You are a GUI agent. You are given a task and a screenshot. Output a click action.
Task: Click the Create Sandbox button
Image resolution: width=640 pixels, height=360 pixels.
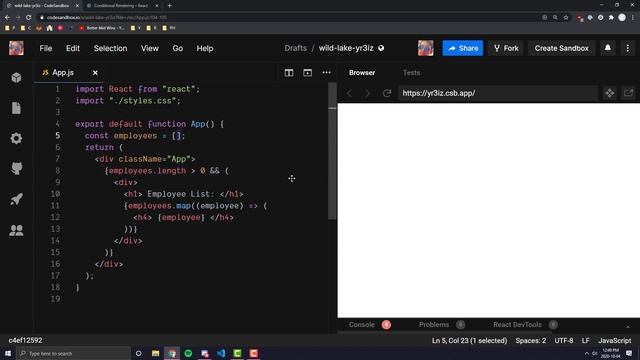click(561, 48)
